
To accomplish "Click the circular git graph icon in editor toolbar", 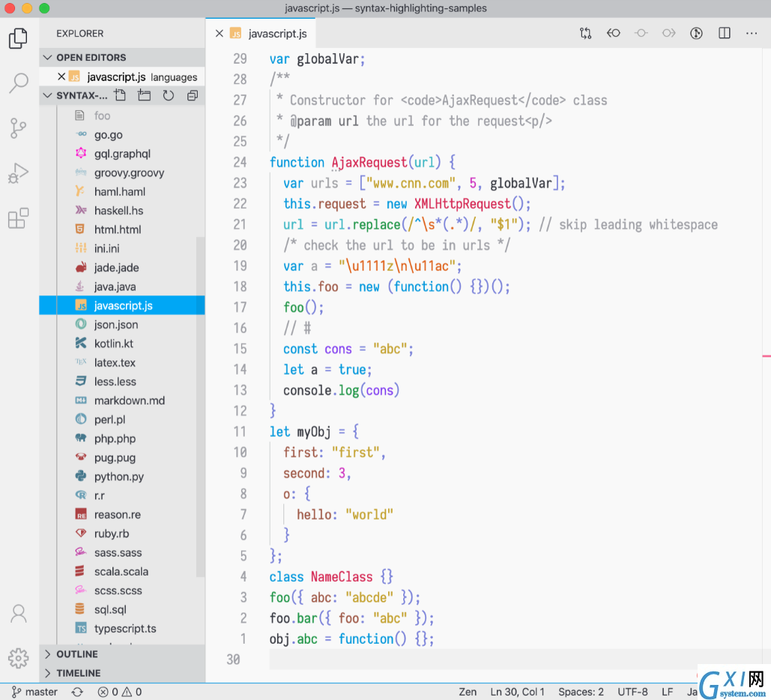I will (x=696, y=33).
